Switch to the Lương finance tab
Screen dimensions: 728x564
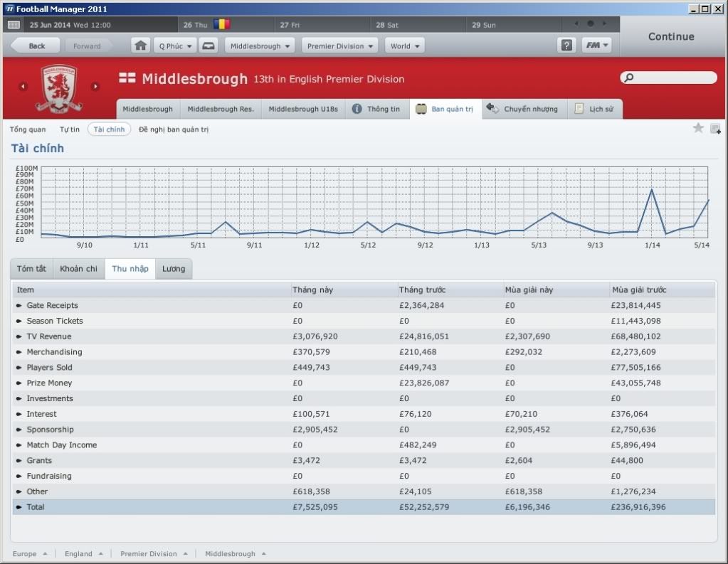174,269
